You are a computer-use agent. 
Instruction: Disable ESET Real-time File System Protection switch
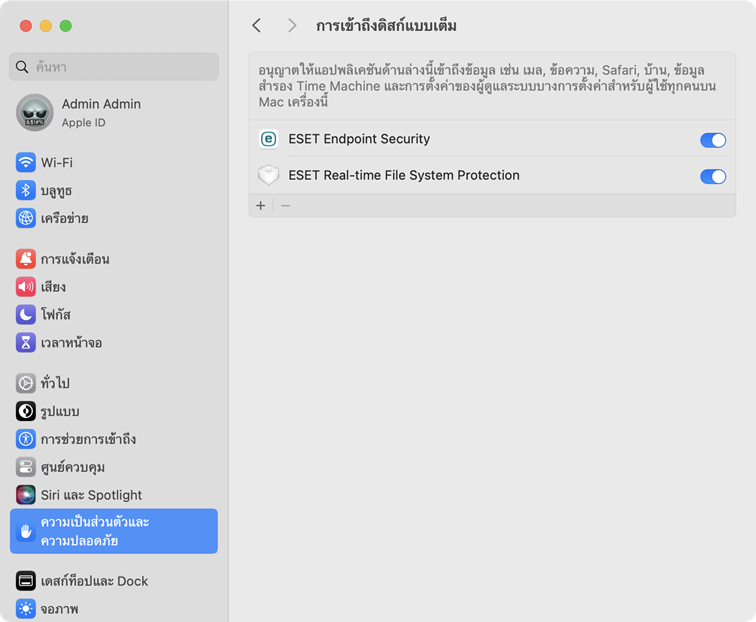point(713,176)
